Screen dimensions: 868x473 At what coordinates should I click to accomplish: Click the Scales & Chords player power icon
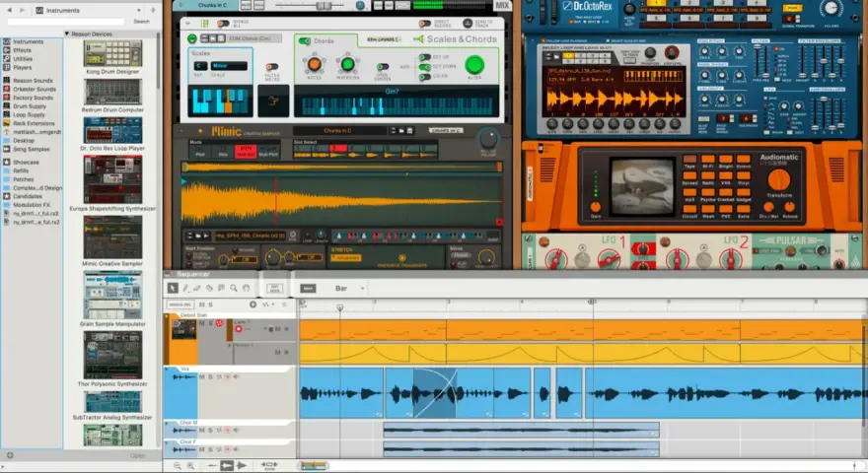[192, 38]
